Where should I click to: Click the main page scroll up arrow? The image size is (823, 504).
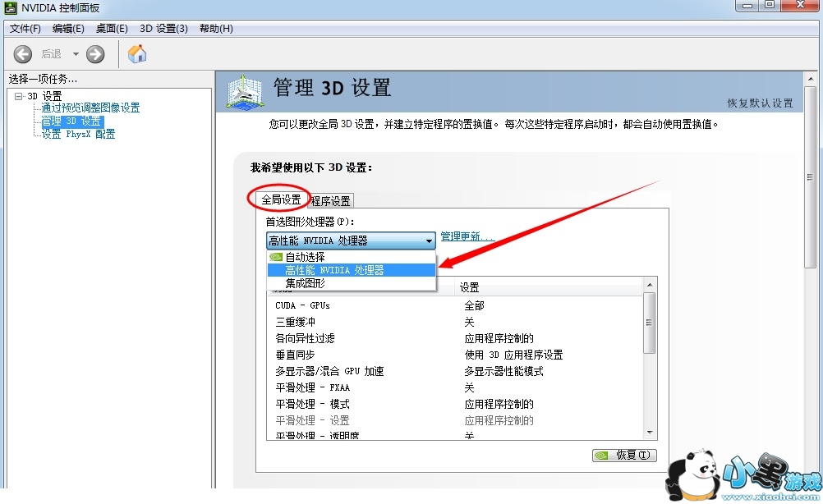811,79
